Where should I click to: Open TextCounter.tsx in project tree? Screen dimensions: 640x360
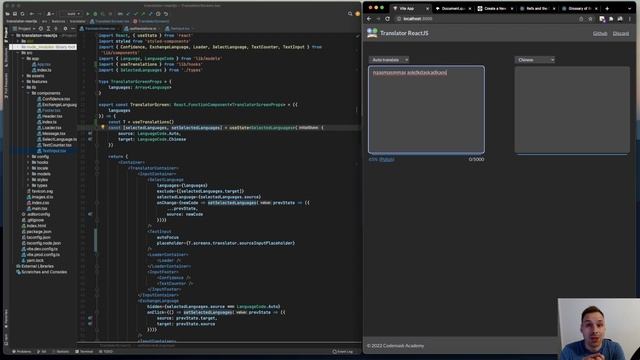click(x=54, y=145)
